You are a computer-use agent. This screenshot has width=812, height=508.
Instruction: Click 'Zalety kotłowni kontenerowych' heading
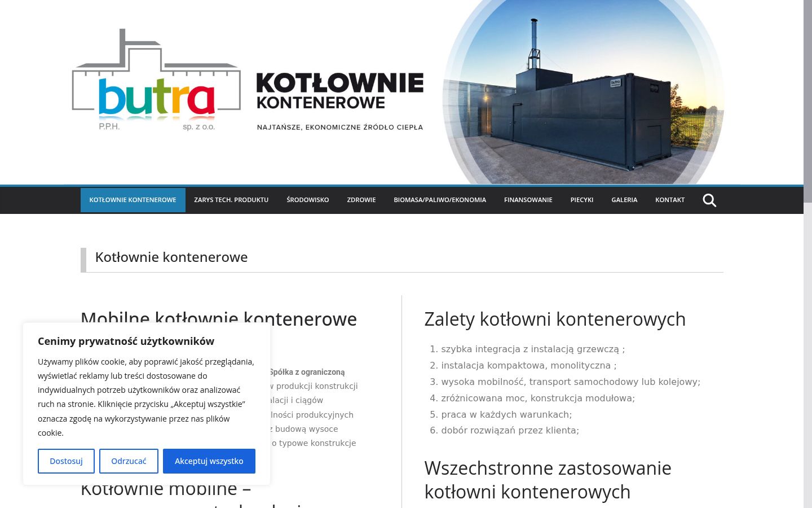(555, 319)
